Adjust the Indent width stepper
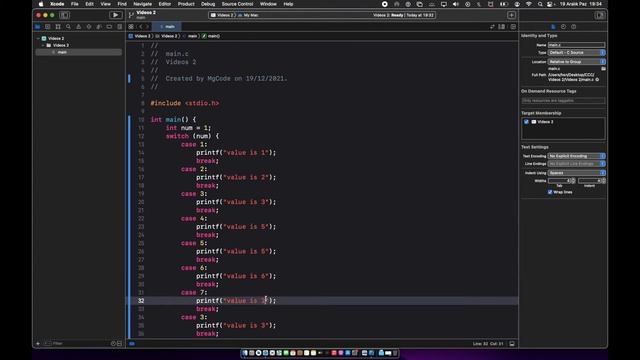Image resolution: width=640 pixels, height=360 pixels. tap(603, 180)
